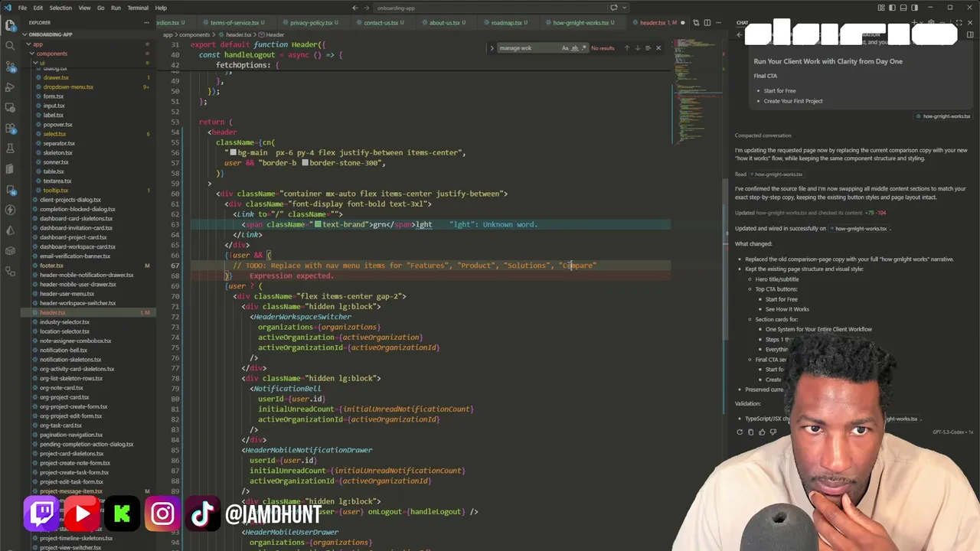Toggle Use Regular Expression in find widget

[x=583, y=47]
